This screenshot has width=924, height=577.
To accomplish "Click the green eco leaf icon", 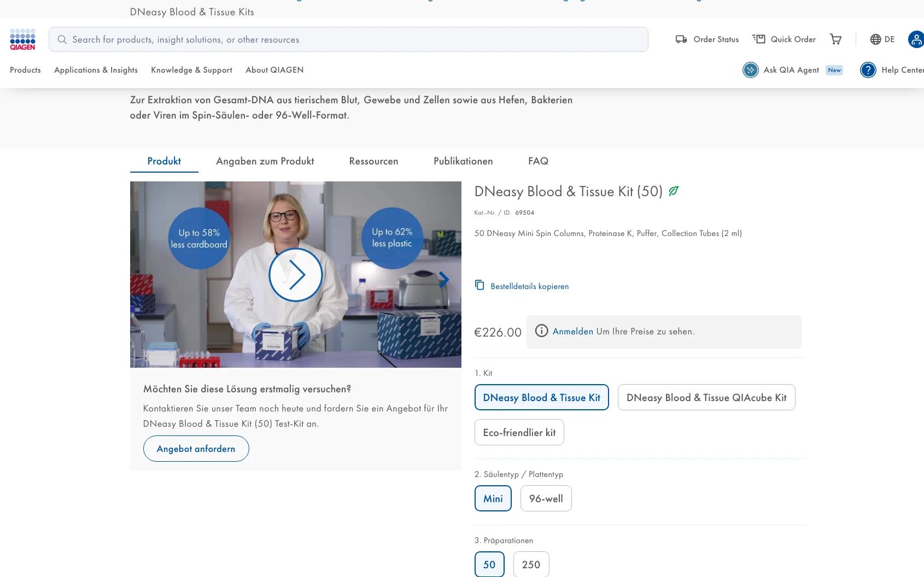I will pyautogui.click(x=674, y=191).
